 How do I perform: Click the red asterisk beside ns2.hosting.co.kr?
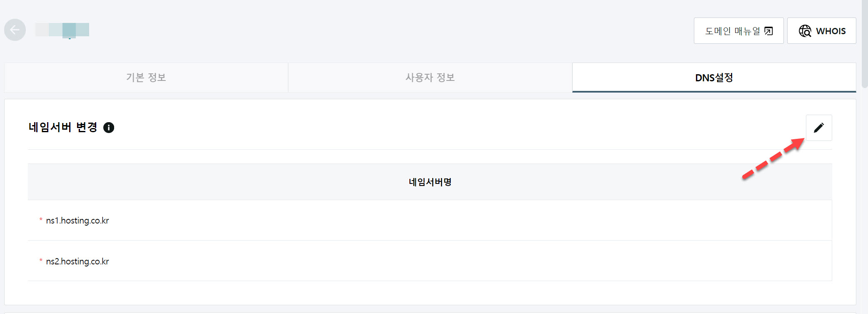coord(40,259)
